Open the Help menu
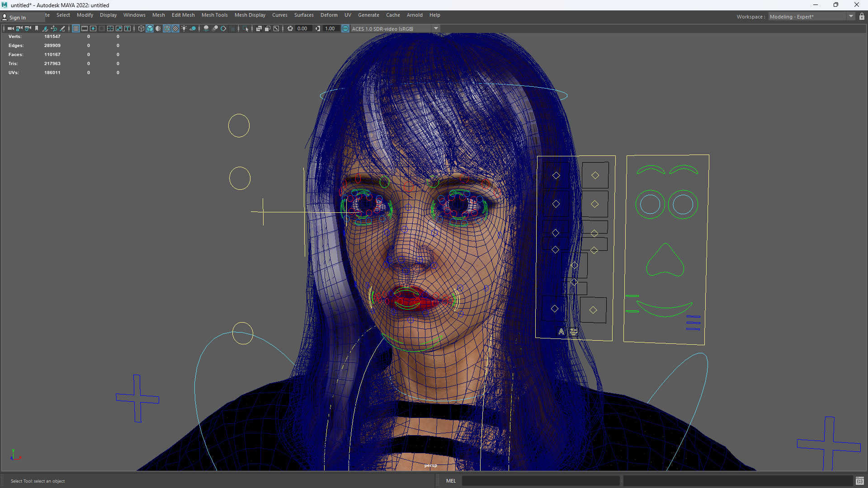This screenshot has width=868, height=488. (x=435, y=15)
